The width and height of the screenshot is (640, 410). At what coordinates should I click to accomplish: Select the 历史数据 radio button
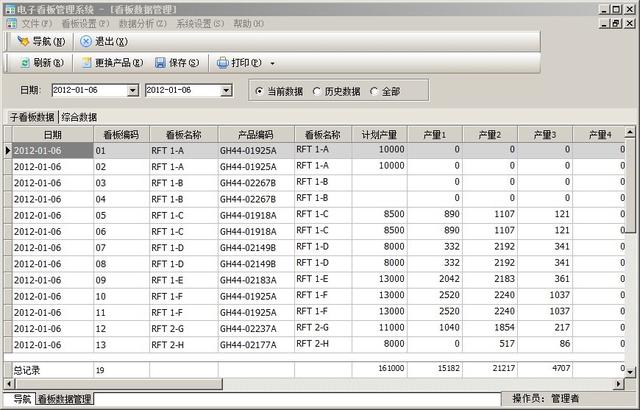click(x=317, y=91)
